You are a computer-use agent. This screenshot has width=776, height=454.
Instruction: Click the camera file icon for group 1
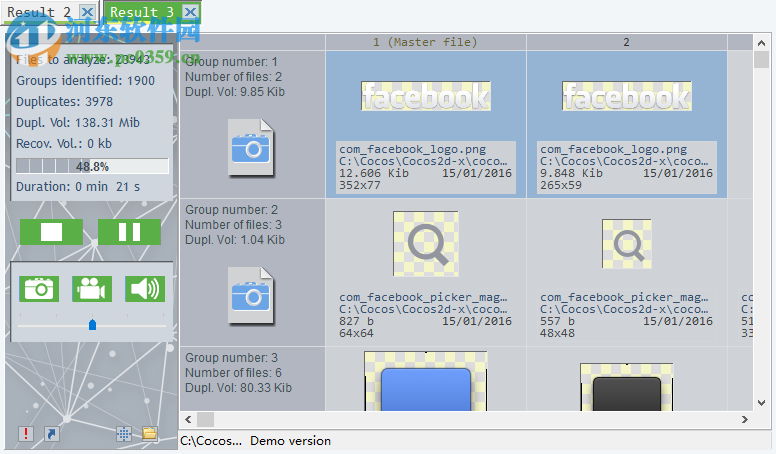click(x=251, y=148)
